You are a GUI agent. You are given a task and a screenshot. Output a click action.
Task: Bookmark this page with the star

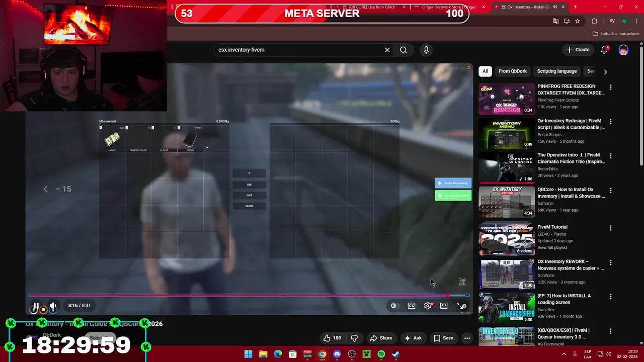pos(578,21)
